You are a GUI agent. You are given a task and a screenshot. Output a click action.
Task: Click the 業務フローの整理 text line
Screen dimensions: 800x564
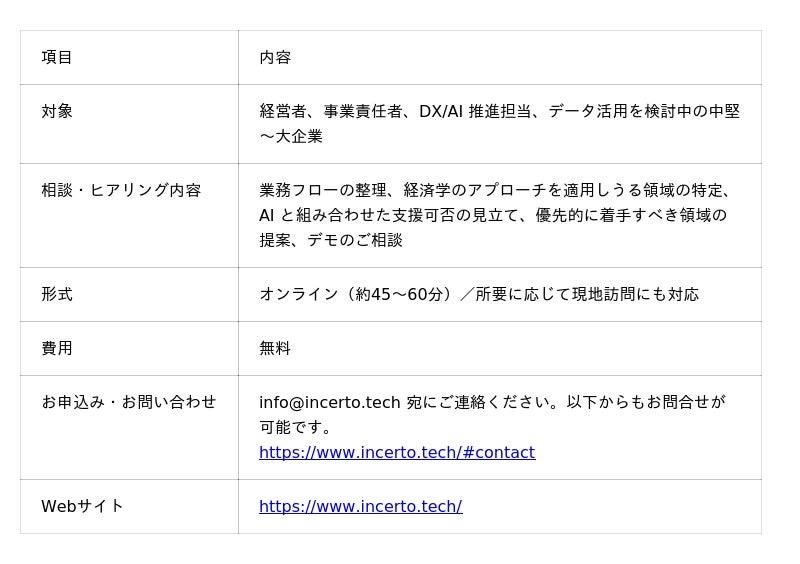[x=497, y=190]
